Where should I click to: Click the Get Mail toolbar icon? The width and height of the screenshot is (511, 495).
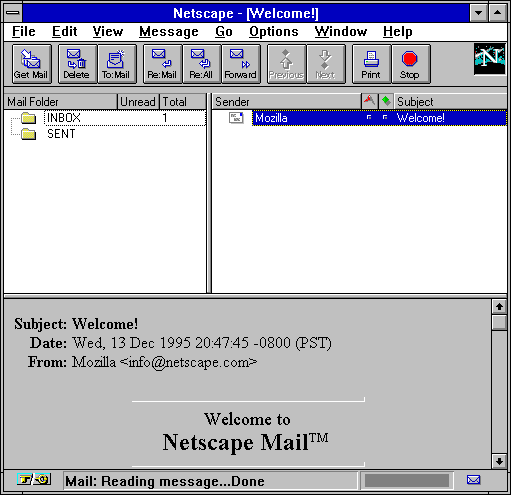[x=32, y=64]
